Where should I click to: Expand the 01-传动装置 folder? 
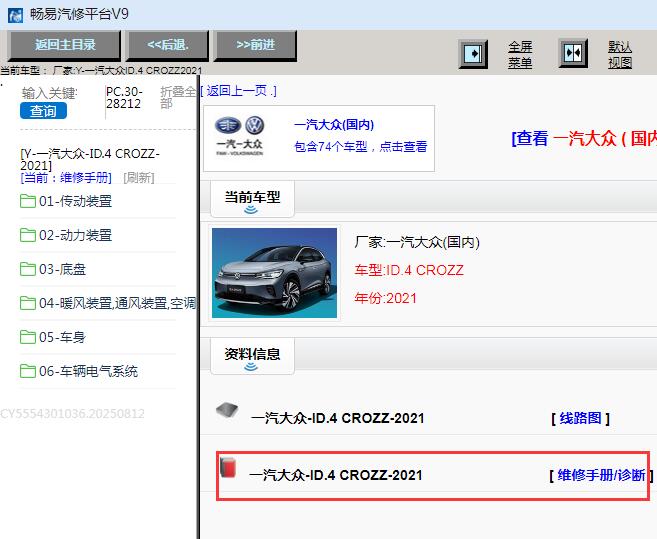pos(75,201)
